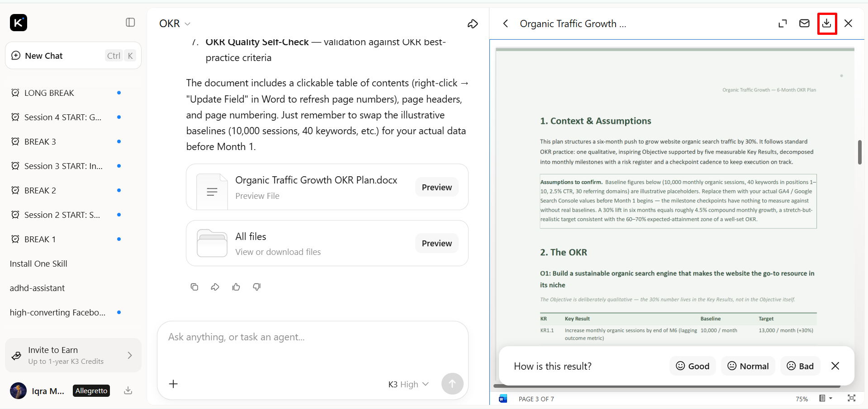Open the preview panel in fullscreen

point(783,24)
